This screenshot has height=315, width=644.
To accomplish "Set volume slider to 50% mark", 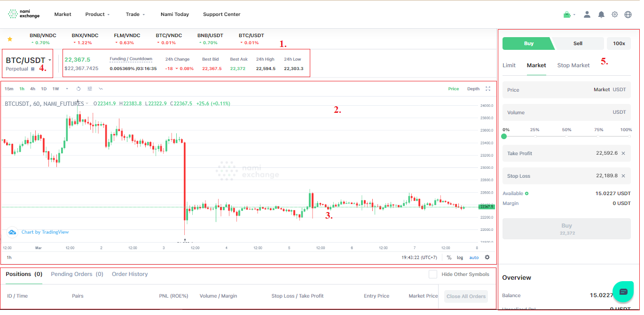I will [x=566, y=136].
